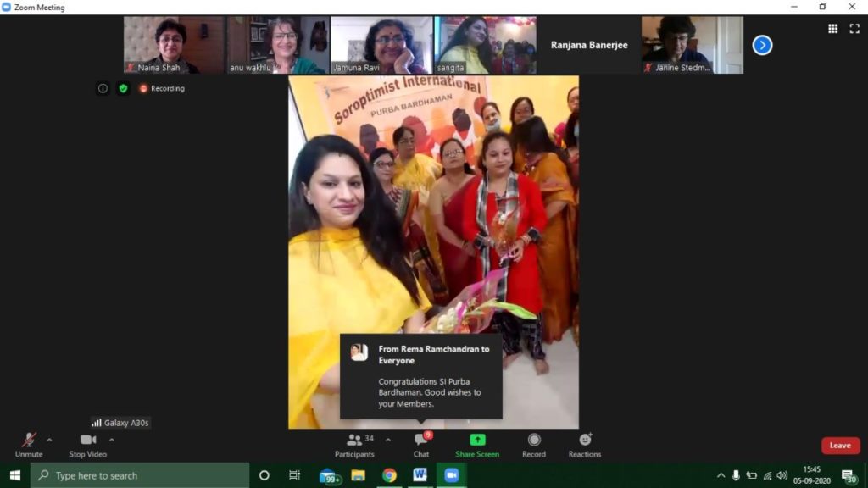Start Share Screen
Viewport: 868px width, 488px height.
click(477, 445)
